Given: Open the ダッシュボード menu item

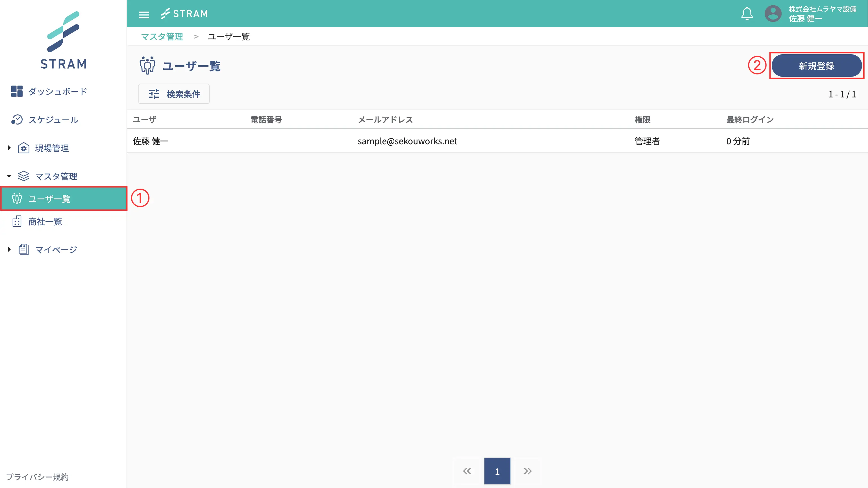Looking at the screenshot, I should 57,91.
